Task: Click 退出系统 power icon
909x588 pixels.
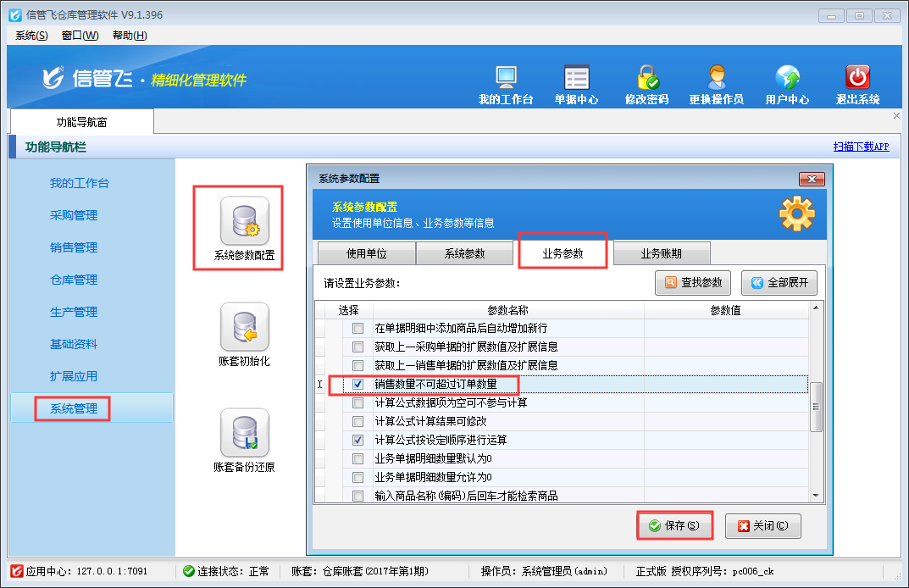Action: (x=857, y=78)
